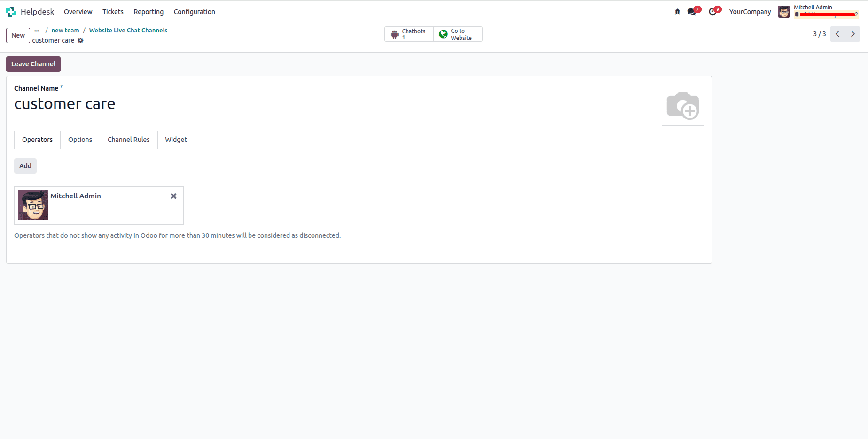Expand the breadcrumb ellipsis
This screenshot has height=439, width=868.
37,30
